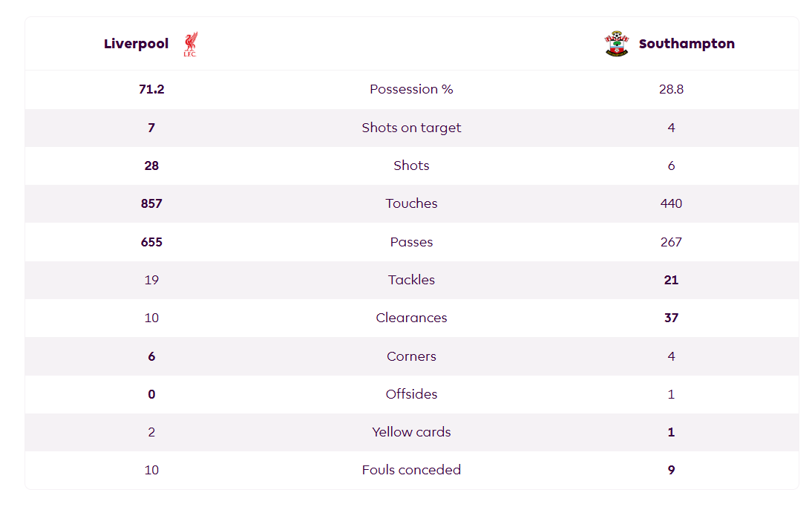Select the Touches row label
The height and width of the screenshot is (507, 812).
[x=411, y=203]
